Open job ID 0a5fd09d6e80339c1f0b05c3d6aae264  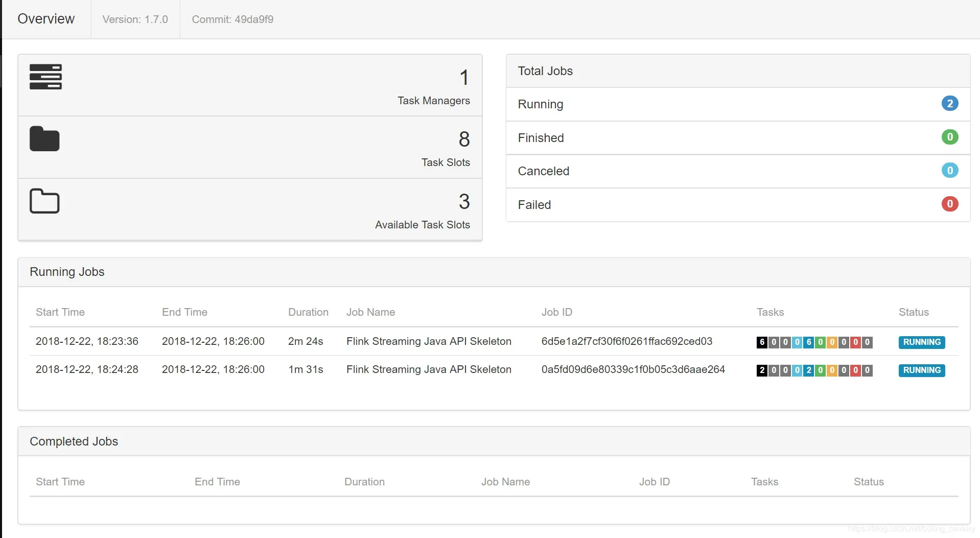pyautogui.click(x=633, y=369)
